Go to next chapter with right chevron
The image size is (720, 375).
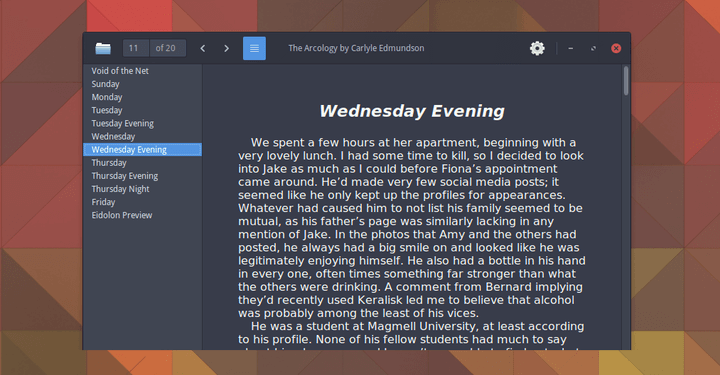click(226, 48)
